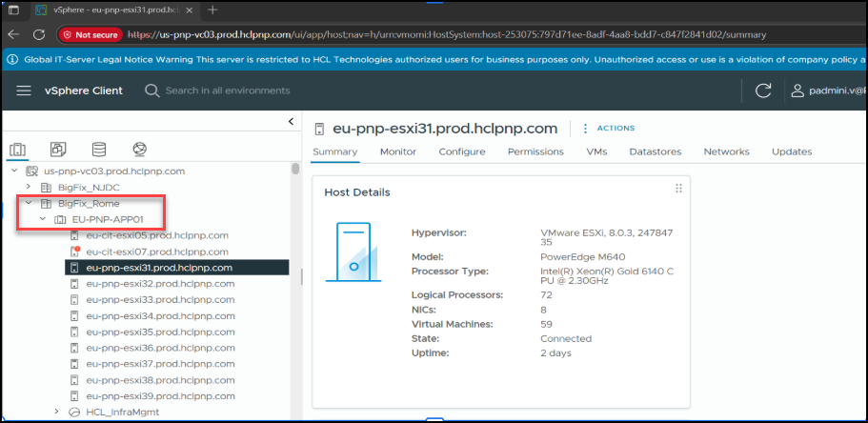The height and width of the screenshot is (423, 868).
Task: Click the padmini.v username menu
Action: point(837,91)
